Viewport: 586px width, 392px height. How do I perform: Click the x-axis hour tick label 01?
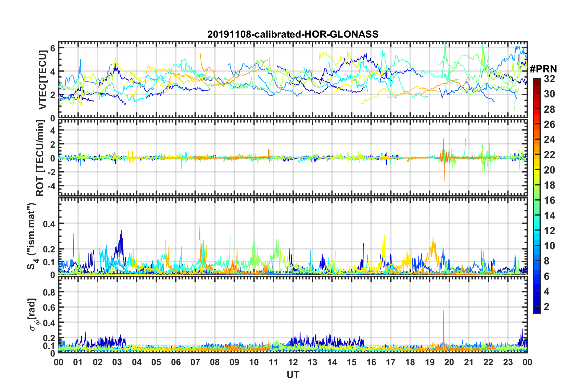(78, 362)
